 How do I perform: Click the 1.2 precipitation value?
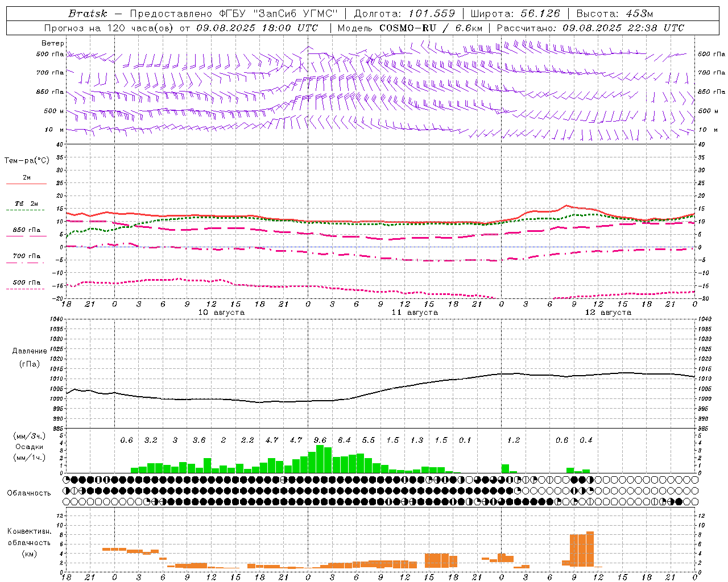(514, 440)
